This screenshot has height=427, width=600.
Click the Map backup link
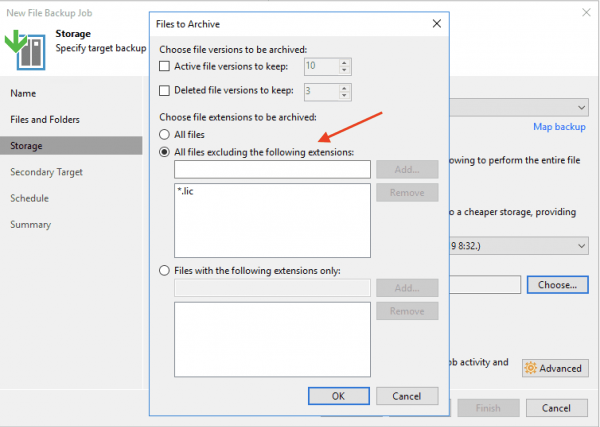point(559,127)
